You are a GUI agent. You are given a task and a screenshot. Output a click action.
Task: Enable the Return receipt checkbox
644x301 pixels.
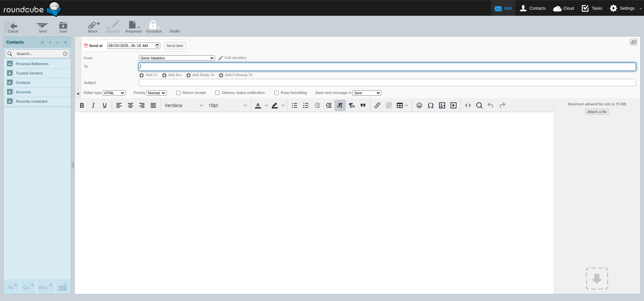(178, 93)
